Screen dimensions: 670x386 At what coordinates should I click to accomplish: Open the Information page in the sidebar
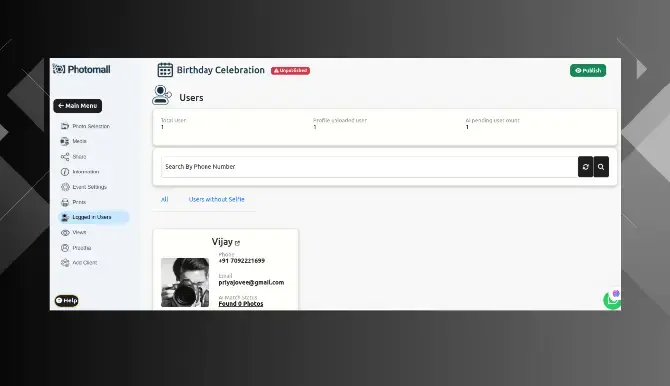pos(80,172)
